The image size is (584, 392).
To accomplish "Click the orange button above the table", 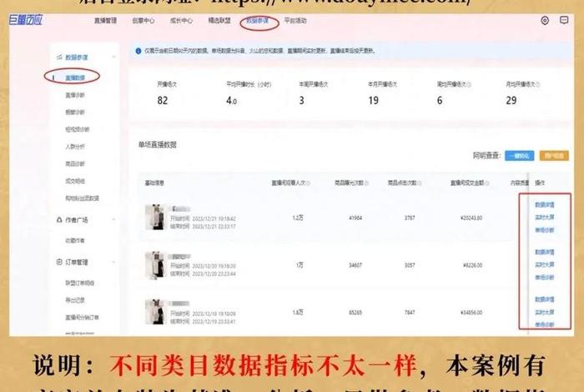I will [554, 156].
